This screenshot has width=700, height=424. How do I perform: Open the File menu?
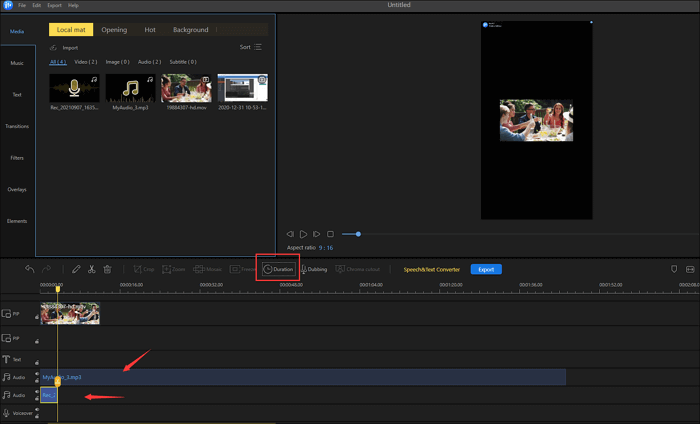click(22, 5)
